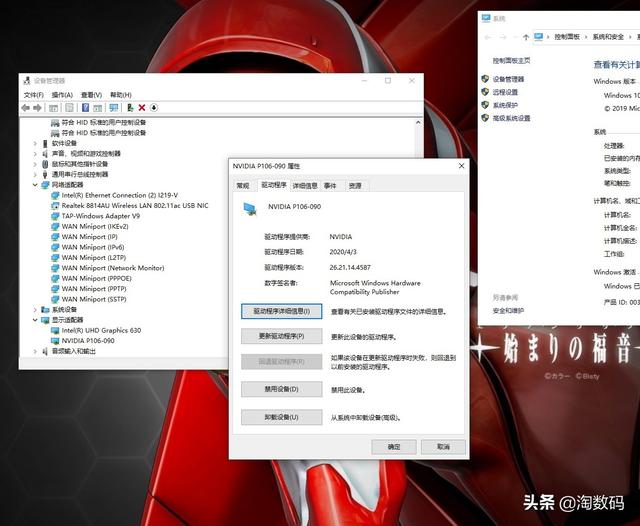The image size is (640, 526).
Task: Click the Device Manager scrollbar up arrow
Action: tap(418, 122)
